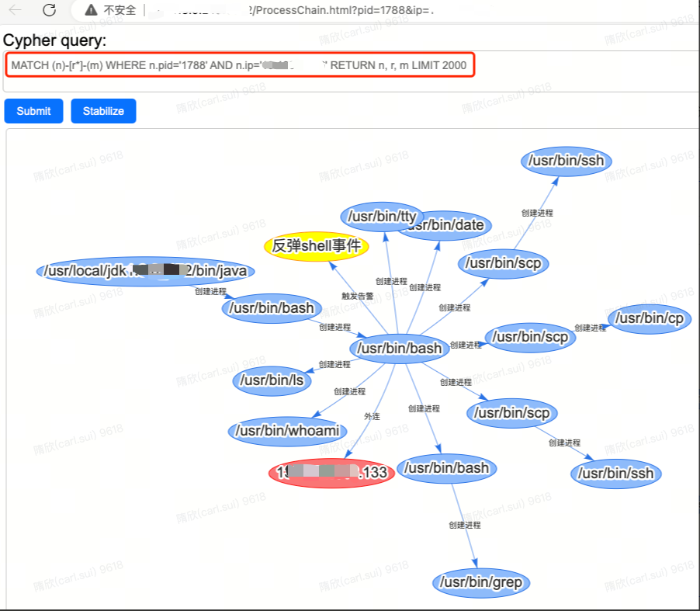Select the /usr/bin/ls node
The image size is (700, 611).
(x=272, y=380)
